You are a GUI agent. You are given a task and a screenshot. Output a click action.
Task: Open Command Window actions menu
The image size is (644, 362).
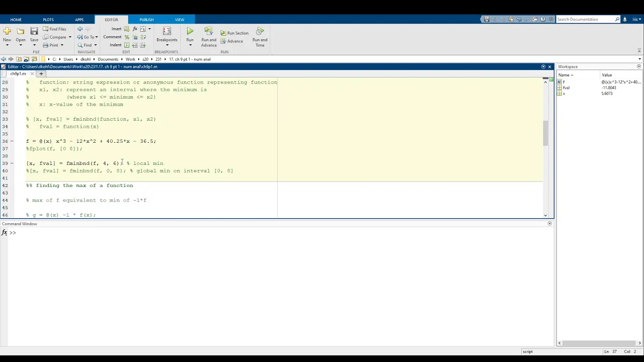tap(550, 224)
